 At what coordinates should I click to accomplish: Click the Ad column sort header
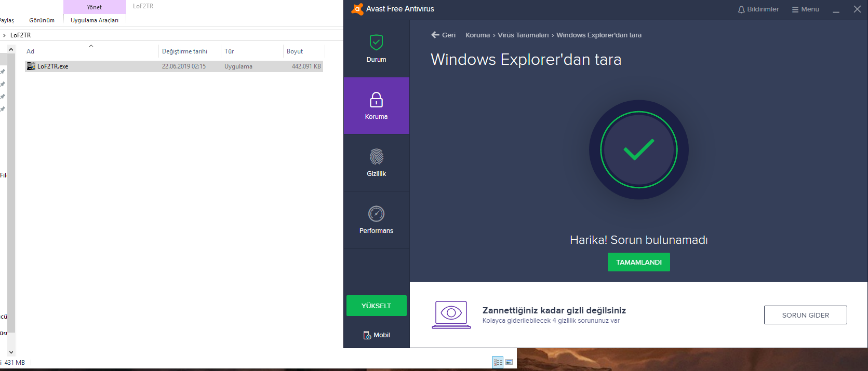[x=31, y=51]
